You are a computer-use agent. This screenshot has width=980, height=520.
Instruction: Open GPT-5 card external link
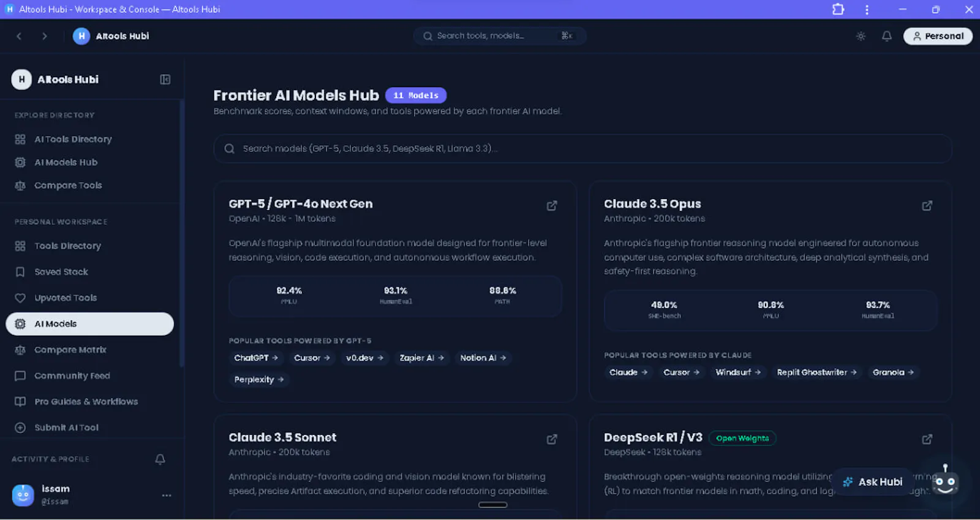tap(552, 206)
